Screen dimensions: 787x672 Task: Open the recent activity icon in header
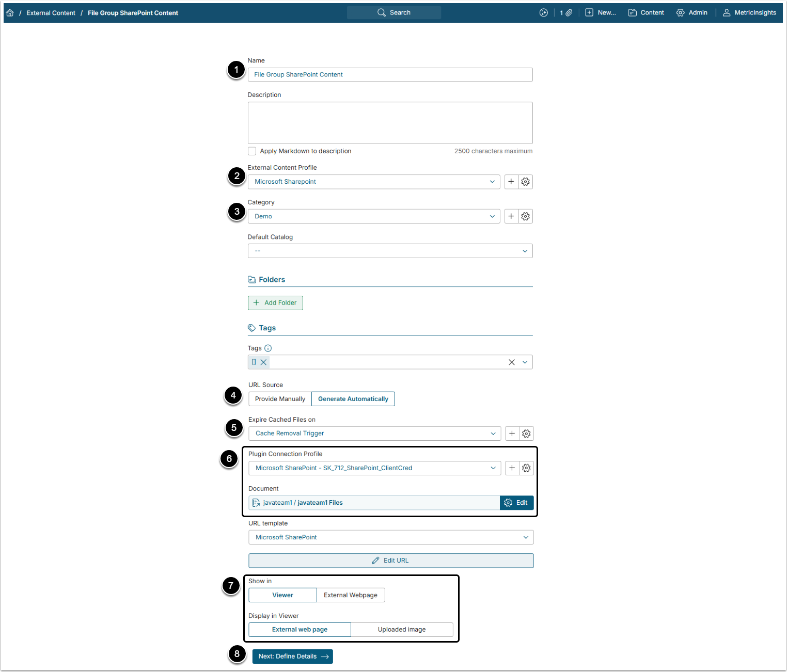pos(544,13)
